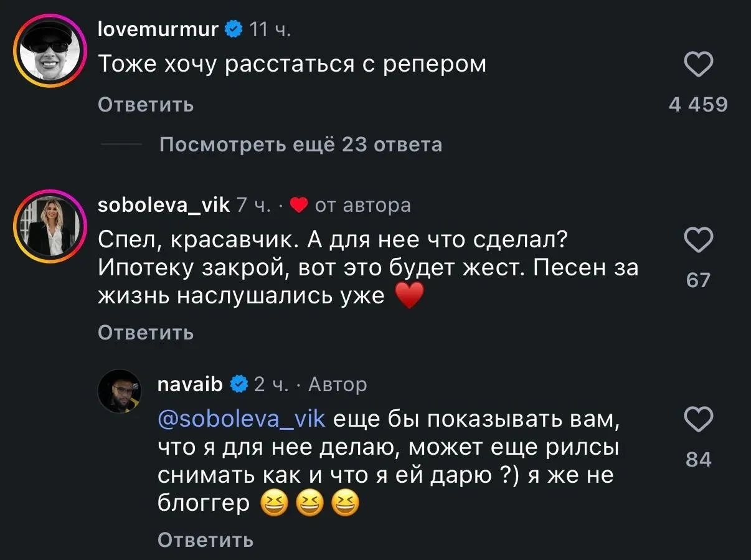
Task: Open the lovemurmur username link
Action: pyautogui.click(x=158, y=28)
